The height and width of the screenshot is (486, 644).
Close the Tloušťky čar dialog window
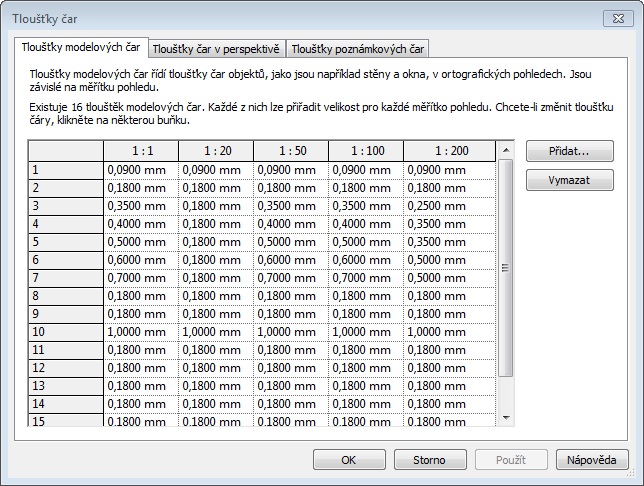[x=617, y=18]
